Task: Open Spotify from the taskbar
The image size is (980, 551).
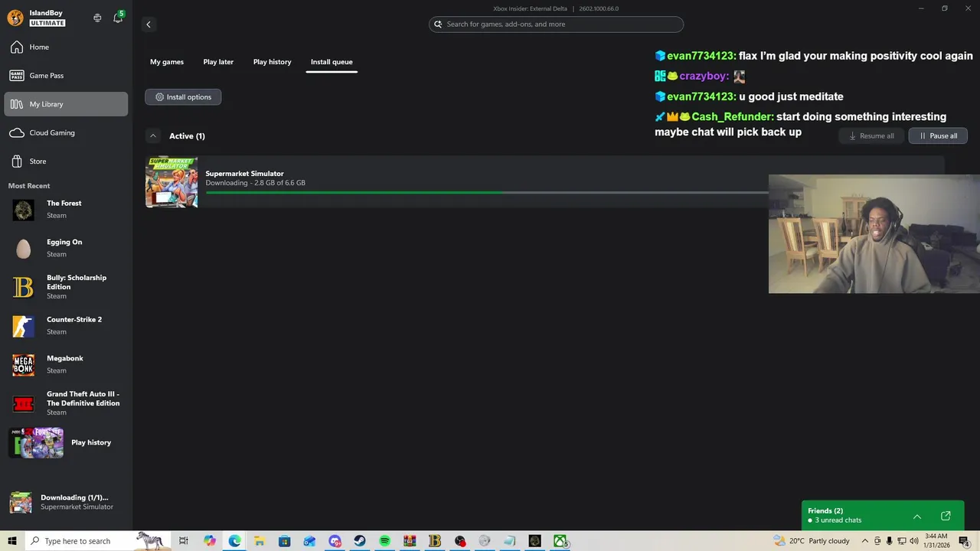Action: tap(384, 541)
